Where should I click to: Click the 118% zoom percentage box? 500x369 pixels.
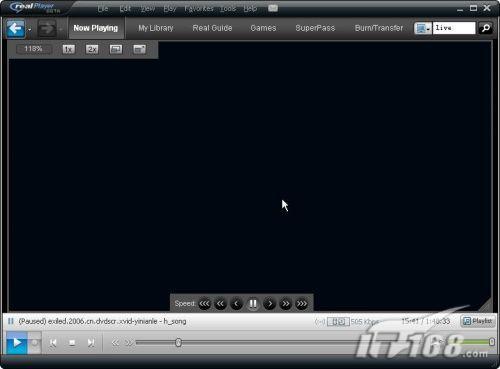click(33, 49)
